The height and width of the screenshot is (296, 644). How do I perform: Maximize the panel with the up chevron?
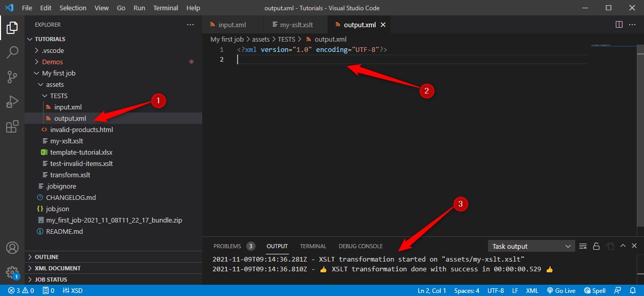click(x=622, y=246)
